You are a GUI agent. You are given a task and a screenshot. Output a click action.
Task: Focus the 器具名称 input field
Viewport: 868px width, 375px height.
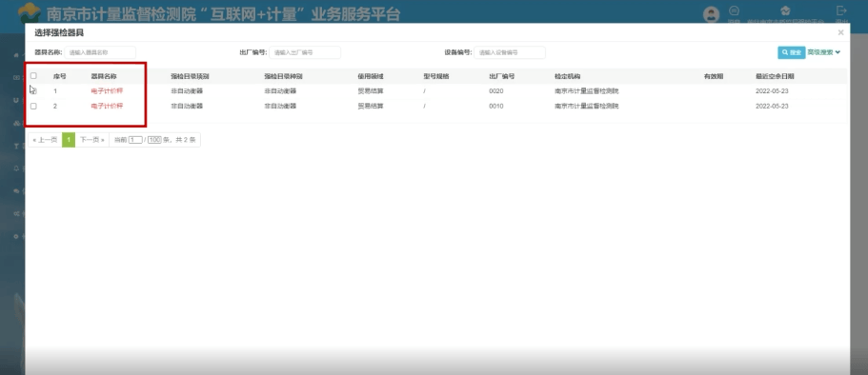click(100, 52)
